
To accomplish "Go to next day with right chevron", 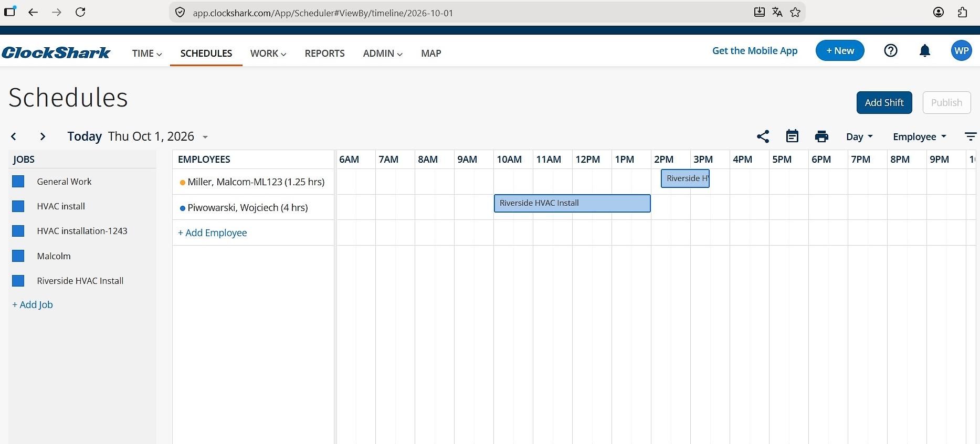I will click(43, 136).
